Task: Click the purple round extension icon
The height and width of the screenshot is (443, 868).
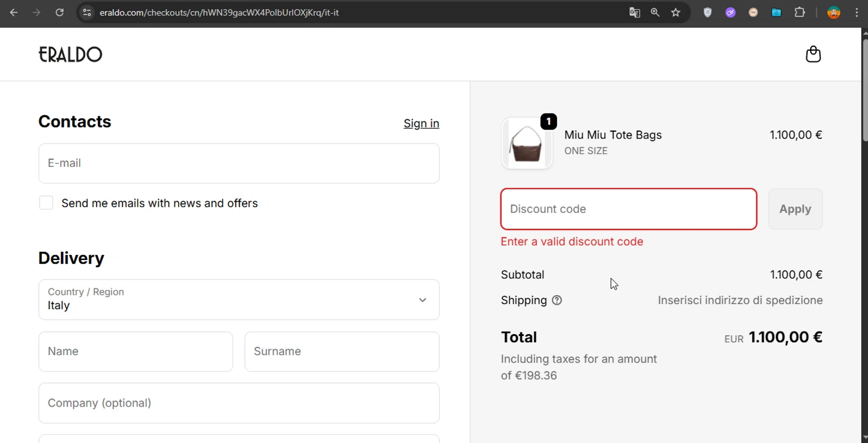Action: coord(731,12)
